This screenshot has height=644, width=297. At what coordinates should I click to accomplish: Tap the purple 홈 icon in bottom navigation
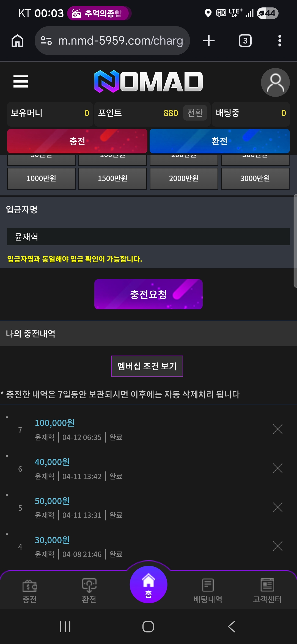pos(148,584)
